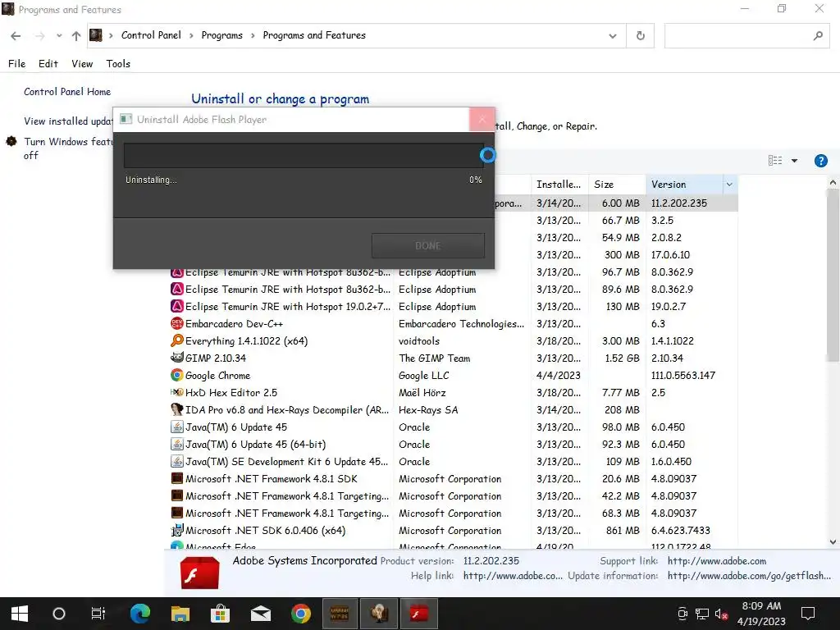Click the Refresh button
The image size is (840, 630).
click(640, 36)
